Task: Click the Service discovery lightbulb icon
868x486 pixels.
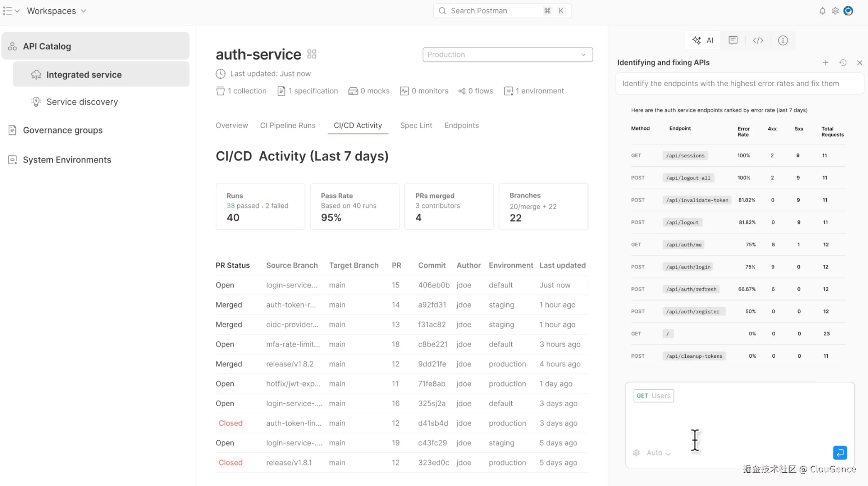Action: click(x=36, y=102)
